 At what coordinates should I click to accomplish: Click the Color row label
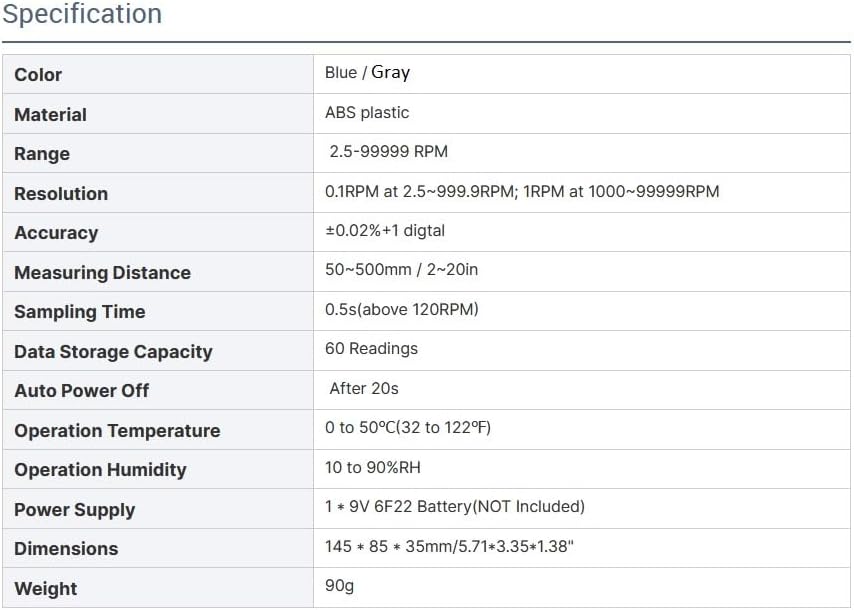click(38, 75)
